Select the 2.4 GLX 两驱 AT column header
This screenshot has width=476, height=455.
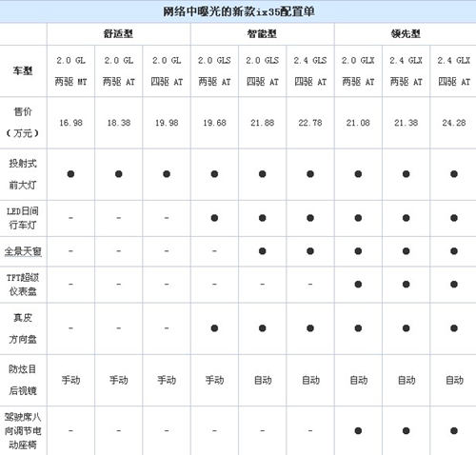pos(407,70)
